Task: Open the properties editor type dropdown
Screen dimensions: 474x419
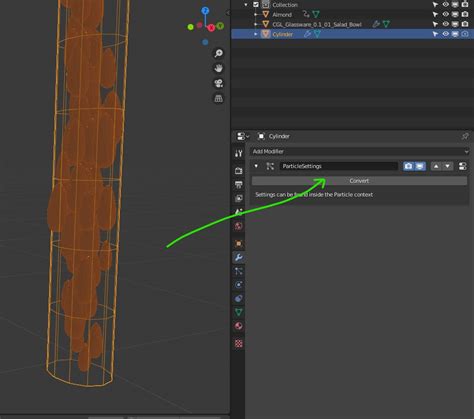Action: [x=243, y=136]
